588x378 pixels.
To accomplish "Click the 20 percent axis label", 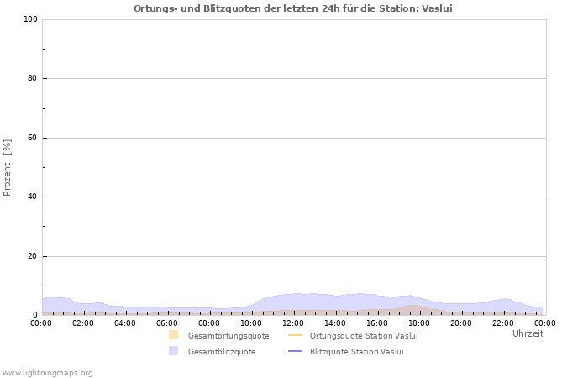I will (32, 256).
